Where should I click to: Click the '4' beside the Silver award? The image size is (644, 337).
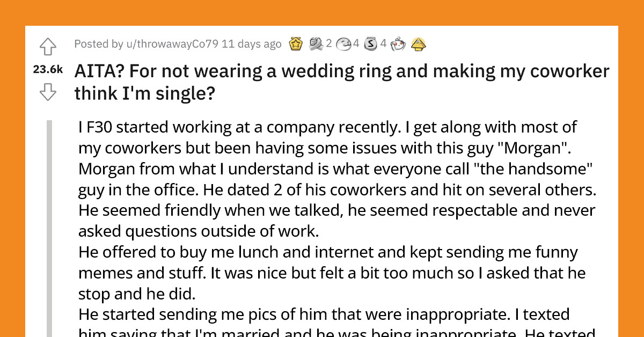384,45
